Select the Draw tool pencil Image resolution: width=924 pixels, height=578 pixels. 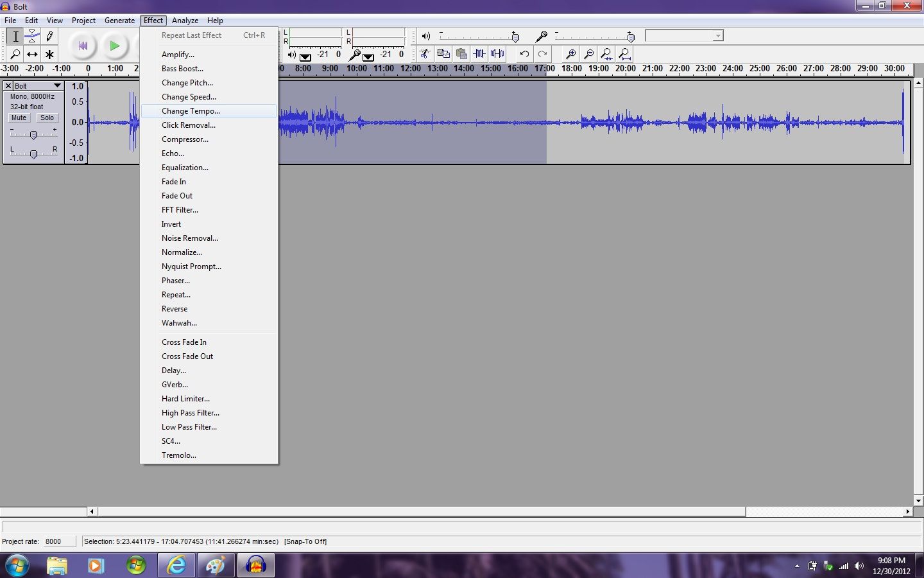49,36
